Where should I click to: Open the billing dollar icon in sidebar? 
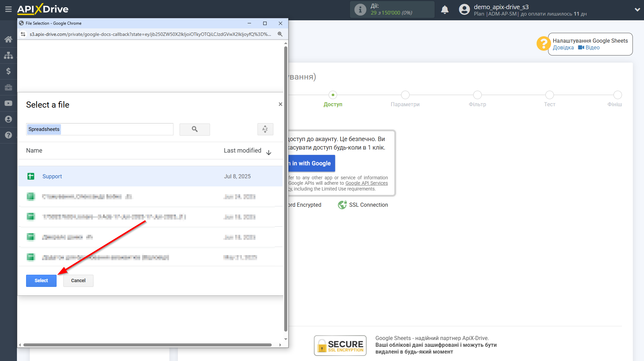coord(8,71)
